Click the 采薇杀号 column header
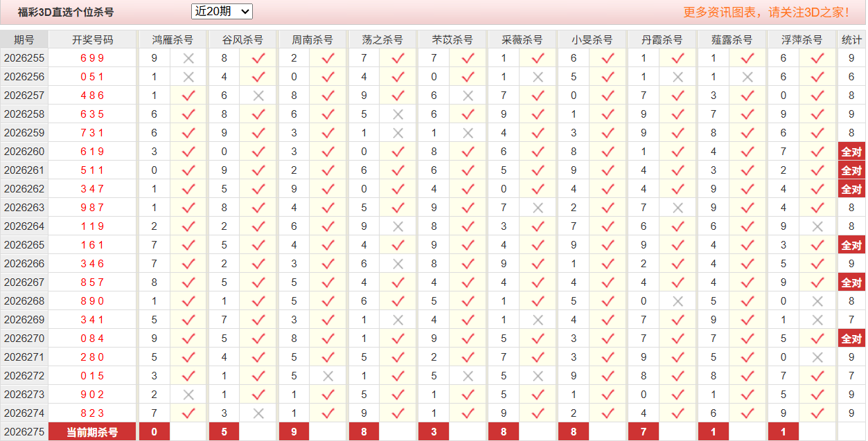The width and height of the screenshot is (868, 441). point(523,39)
